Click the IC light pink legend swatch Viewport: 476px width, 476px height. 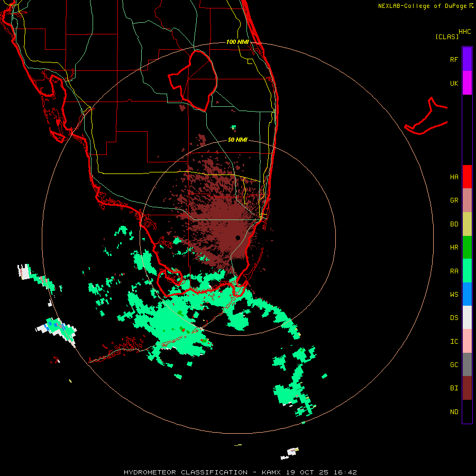467,341
